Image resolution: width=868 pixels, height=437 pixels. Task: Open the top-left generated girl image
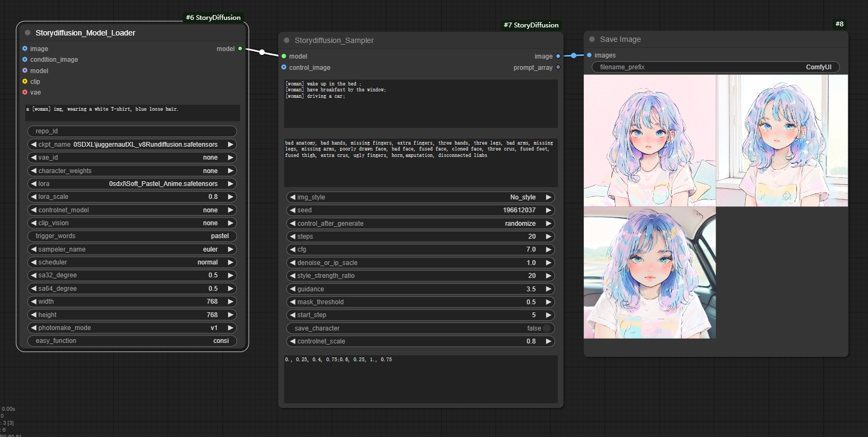coord(650,140)
